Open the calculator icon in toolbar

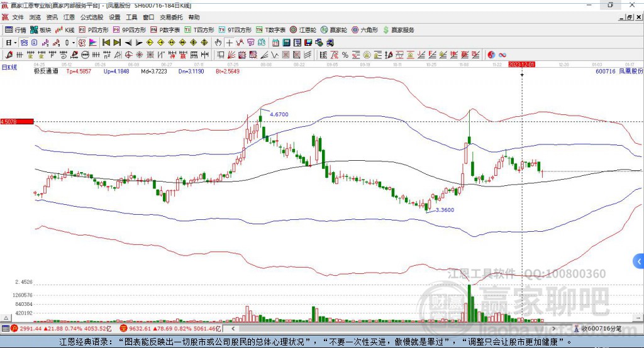point(286,42)
